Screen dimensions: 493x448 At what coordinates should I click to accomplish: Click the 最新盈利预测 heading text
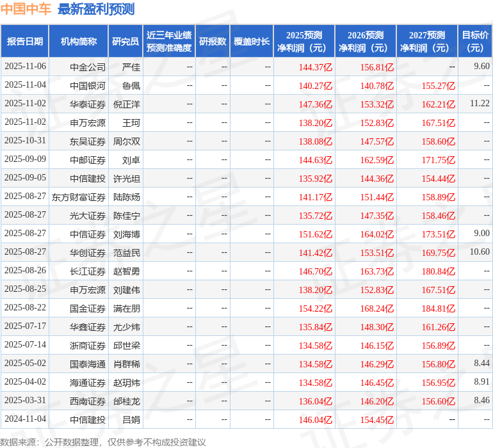96,9
